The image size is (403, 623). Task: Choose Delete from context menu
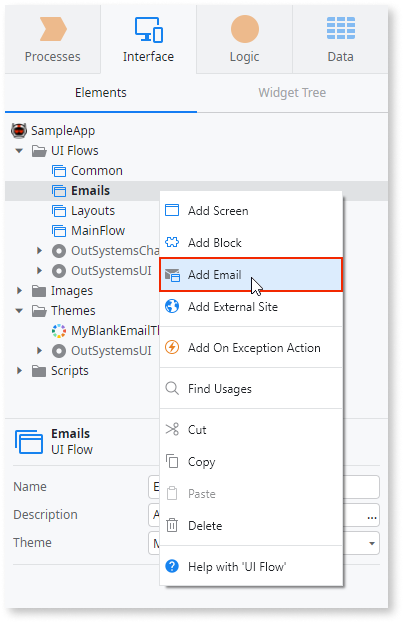251,526
